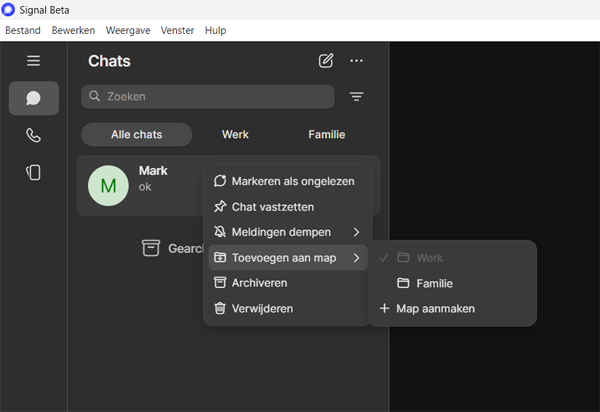The image size is (600, 412).
Task: Open the three-dots more options menu
Action: coord(356,61)
